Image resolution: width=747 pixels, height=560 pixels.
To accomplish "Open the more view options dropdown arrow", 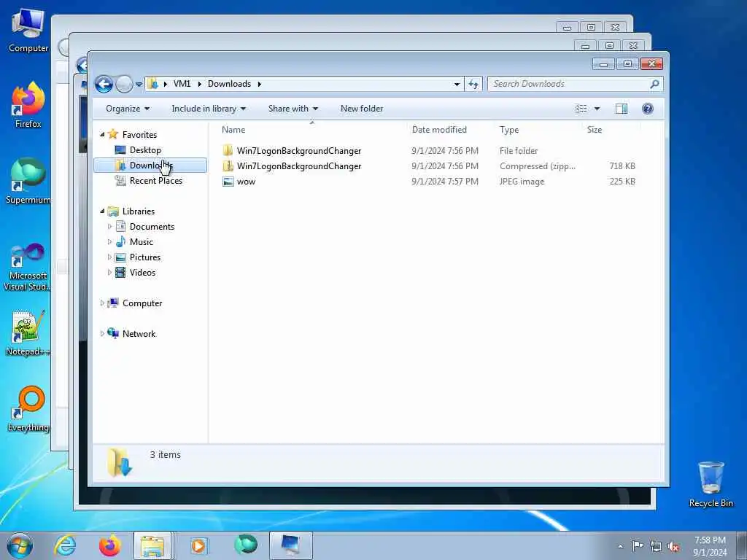I will point(597,109).
